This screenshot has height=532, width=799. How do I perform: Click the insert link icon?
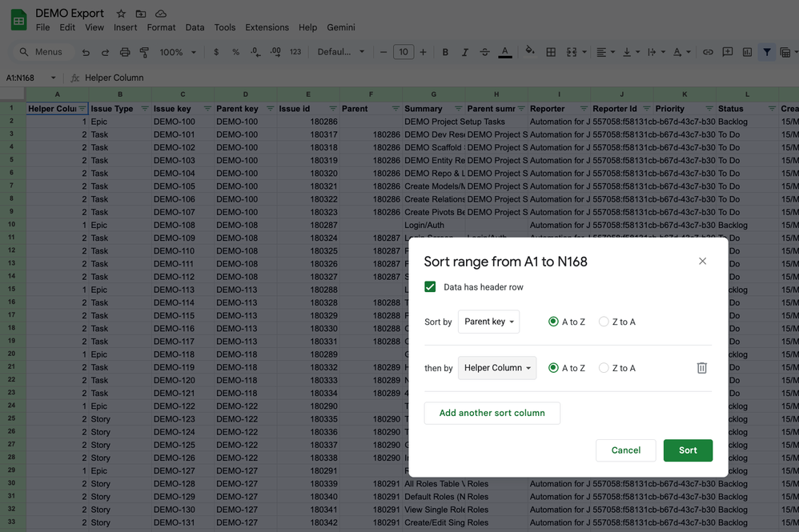pos(708,52)
